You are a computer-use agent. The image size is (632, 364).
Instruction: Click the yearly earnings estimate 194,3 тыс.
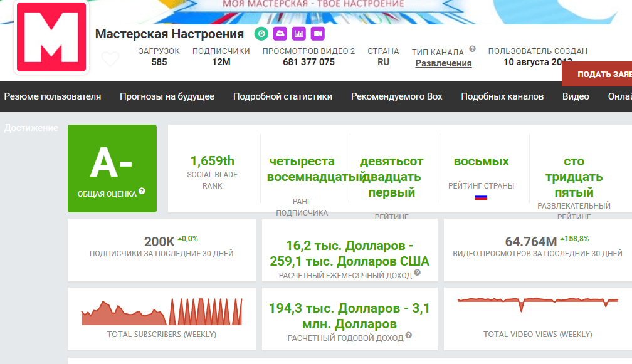tap(349, 316)
